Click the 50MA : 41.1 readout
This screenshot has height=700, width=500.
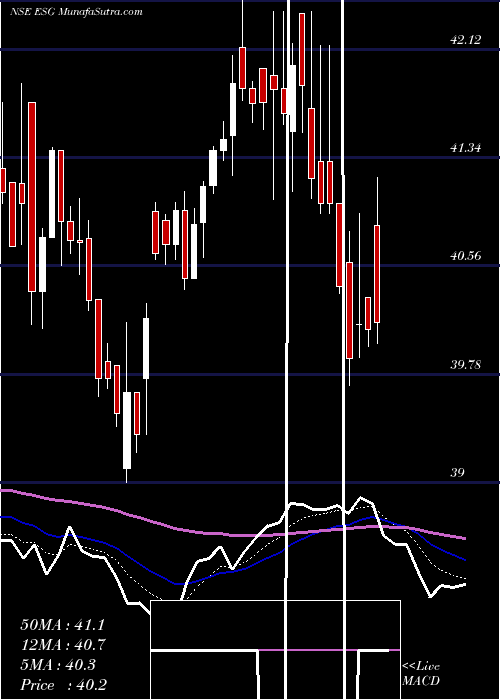(x=62, y=625)
